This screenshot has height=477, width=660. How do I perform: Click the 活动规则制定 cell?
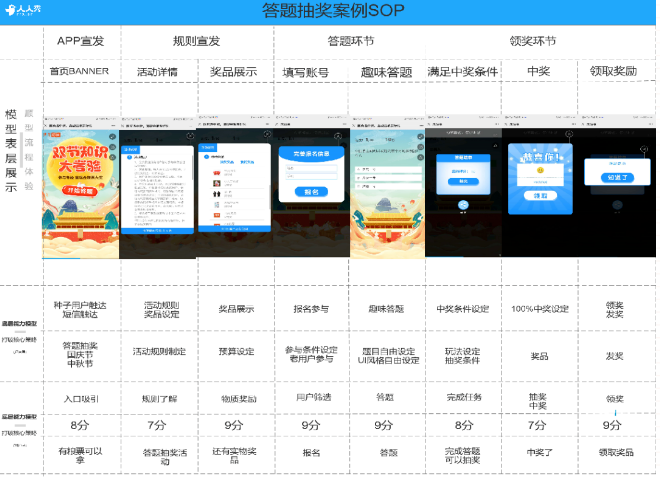click(x=159, y=351)
